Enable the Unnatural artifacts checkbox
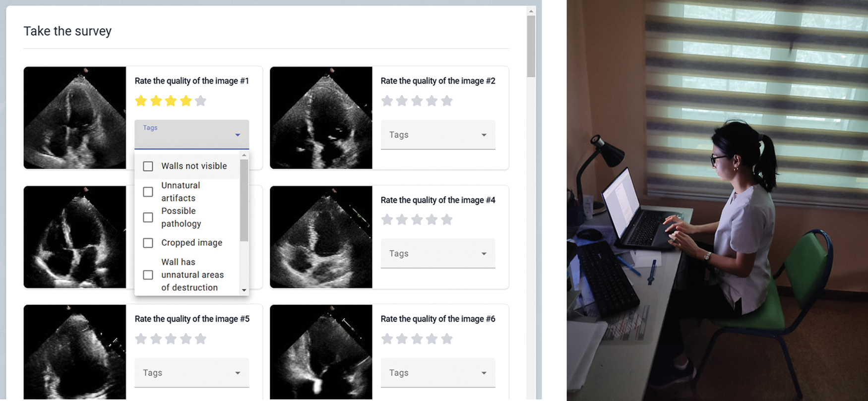The width and height of the screenshot is (868, 401). 148,192
